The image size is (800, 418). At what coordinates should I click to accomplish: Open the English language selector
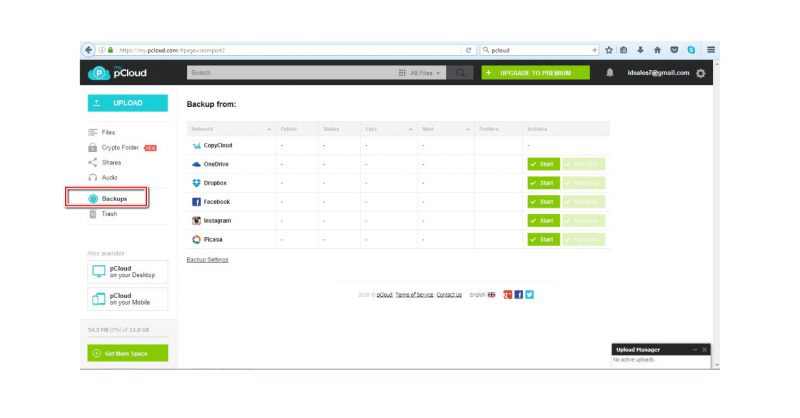tap(482, 294)
